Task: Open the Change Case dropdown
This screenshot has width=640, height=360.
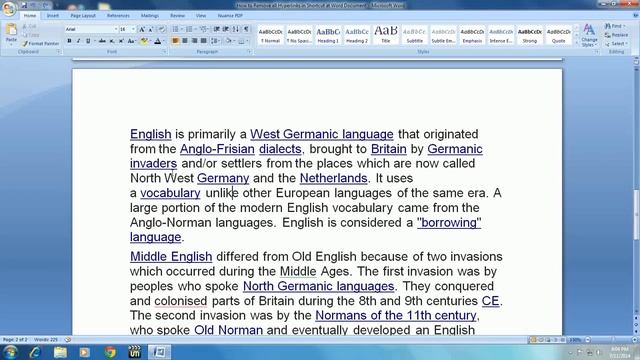Action: coord(131,41)
